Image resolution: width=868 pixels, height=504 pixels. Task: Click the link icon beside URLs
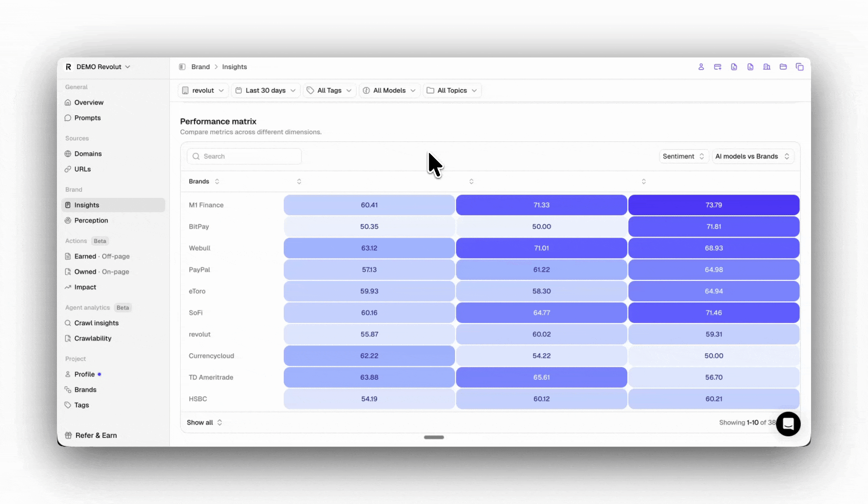coord(68,169)
